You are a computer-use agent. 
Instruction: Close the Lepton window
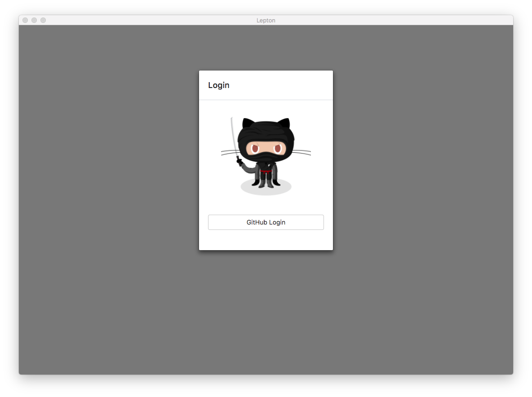pyautogui.click(x=25, y=20)
